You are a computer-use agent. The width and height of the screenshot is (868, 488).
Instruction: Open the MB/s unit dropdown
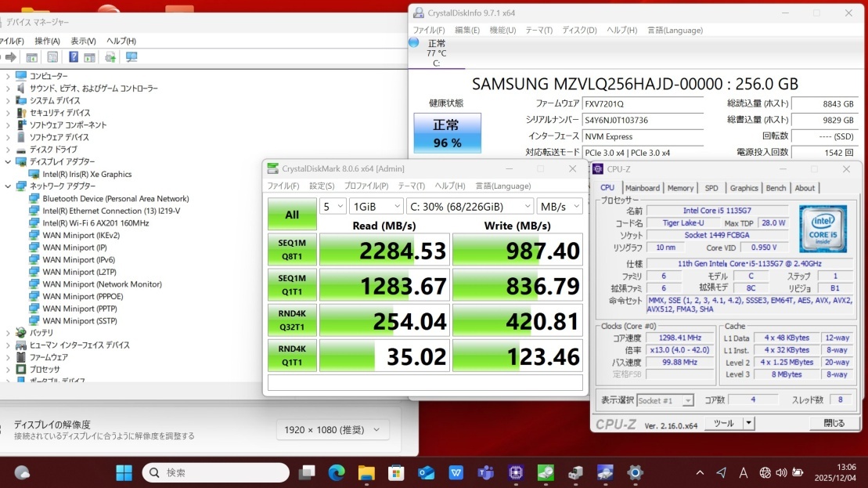point(559,207)
